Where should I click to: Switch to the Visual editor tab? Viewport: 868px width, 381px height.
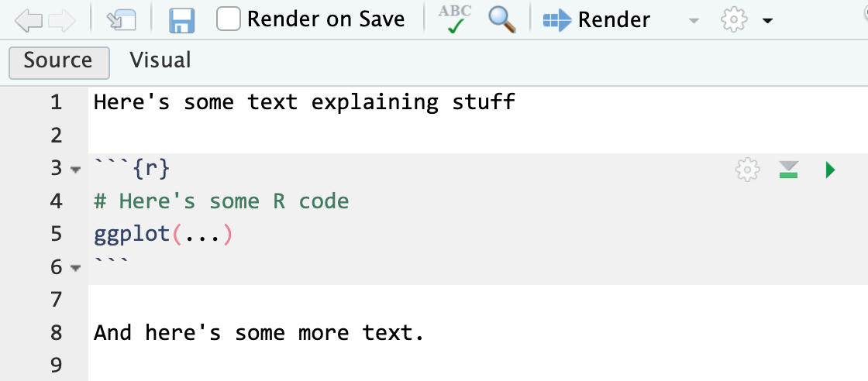tap(160, 60)
